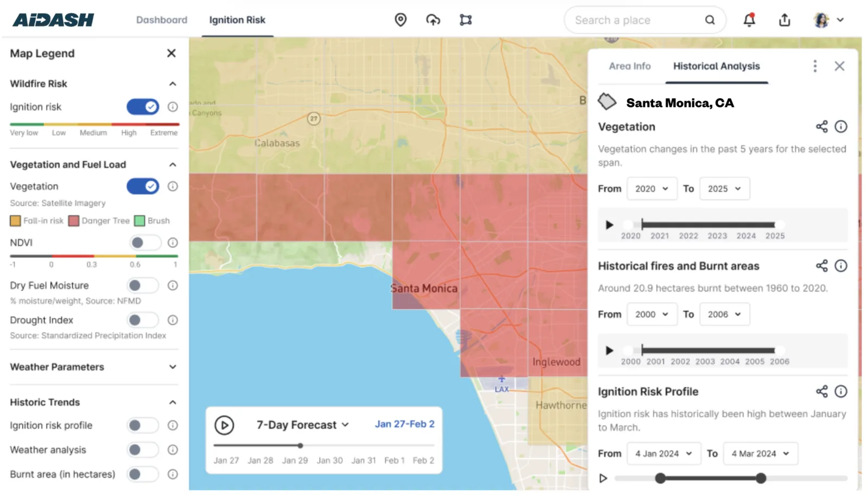Open the Vegetation From year 2020 dropdown
Viewport: 868px width, 498px height.
(x=652, y=189)
